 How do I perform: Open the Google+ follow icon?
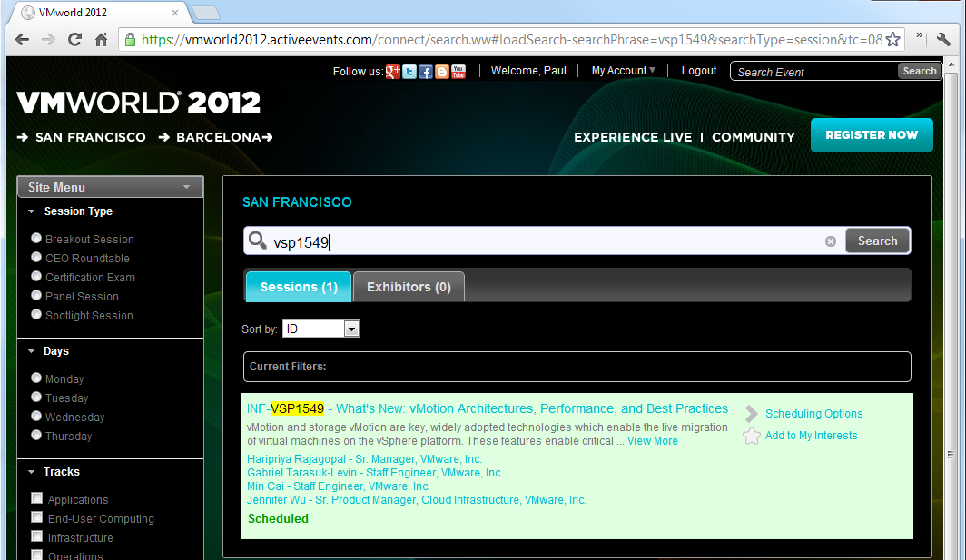pyautogui.click(x=393, y=72)
